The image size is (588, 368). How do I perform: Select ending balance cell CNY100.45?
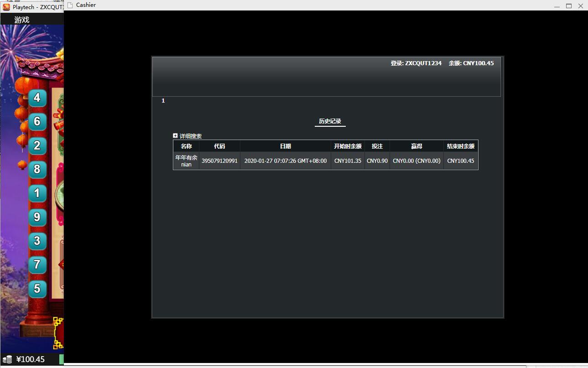coord(461,161)
